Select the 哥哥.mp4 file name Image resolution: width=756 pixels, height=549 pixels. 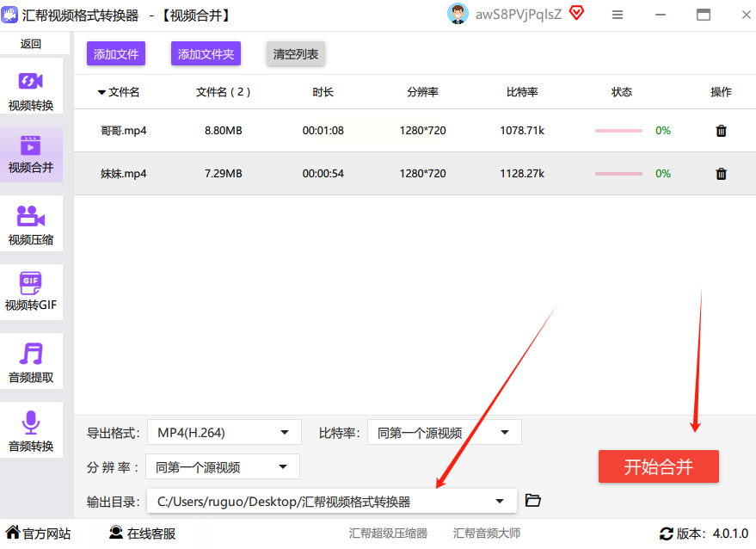point(124,131)
